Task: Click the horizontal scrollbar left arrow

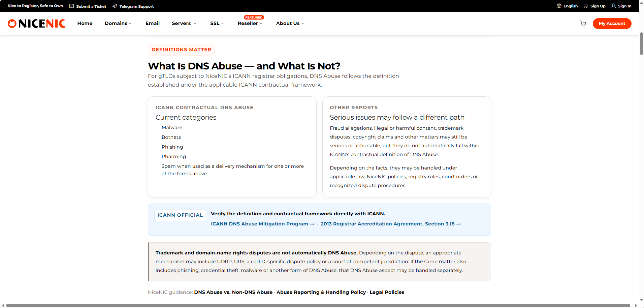Action: (x=3, y=306)
